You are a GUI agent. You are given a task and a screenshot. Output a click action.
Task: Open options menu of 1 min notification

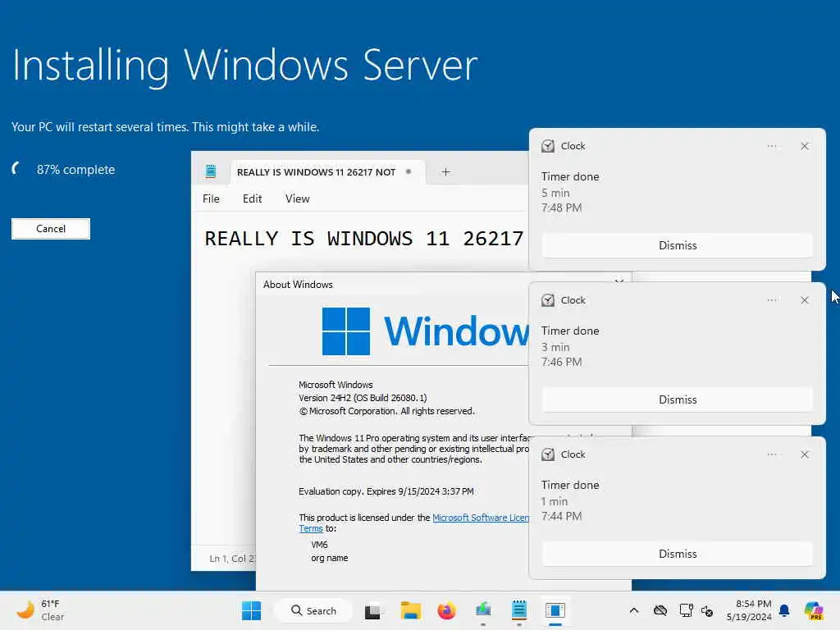tap(771, 454)
